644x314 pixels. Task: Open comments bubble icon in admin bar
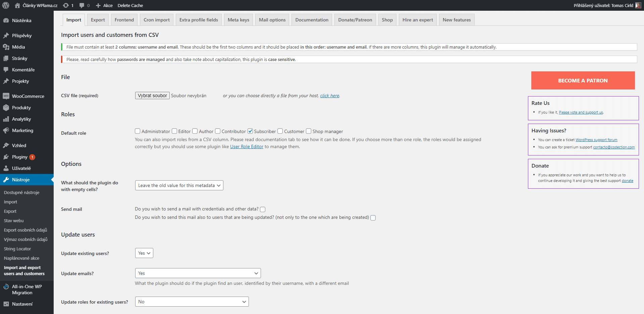pos(82,5)
